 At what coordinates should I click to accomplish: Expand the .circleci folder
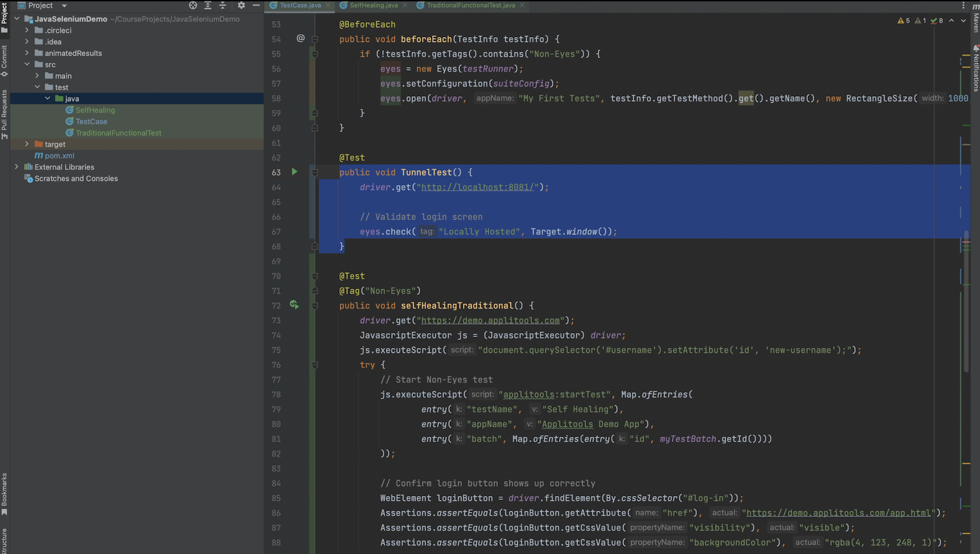click(27, 30)
